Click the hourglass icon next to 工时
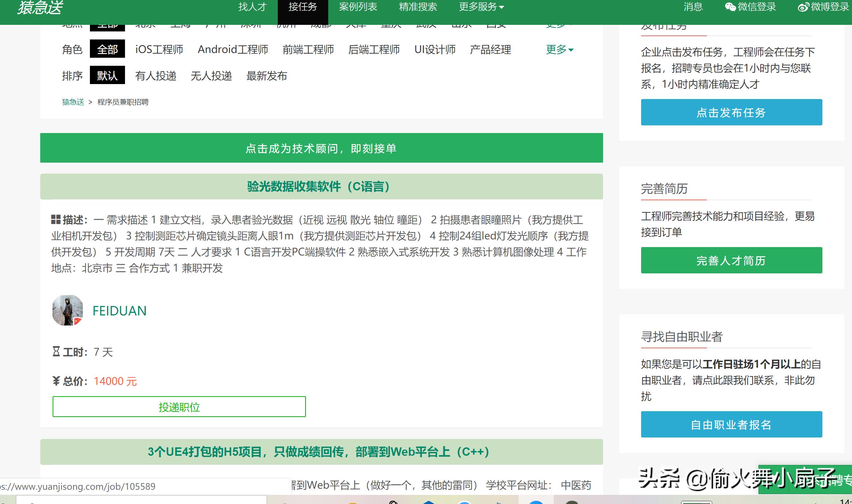This screenshot has height=504, width=852. tap(56, 351)
